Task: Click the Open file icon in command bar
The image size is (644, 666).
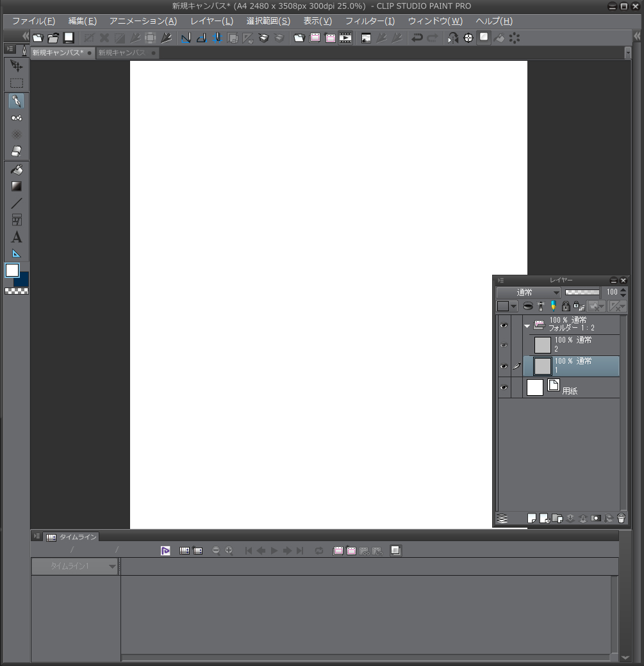Action: [x=53, y=38]
